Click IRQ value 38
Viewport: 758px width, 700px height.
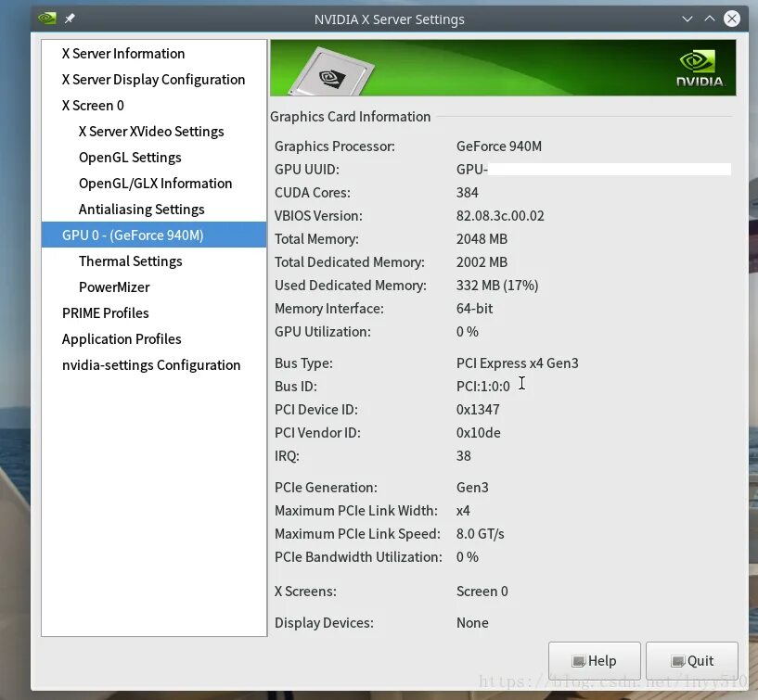[463, 455]
